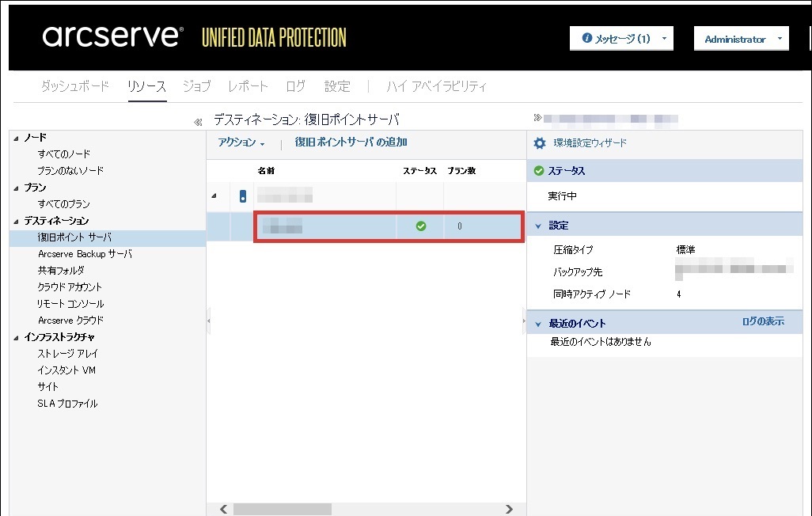Screen dimensions: 812x516
Task: Collapse the 最近のイベント section
Action: (539, 324)
